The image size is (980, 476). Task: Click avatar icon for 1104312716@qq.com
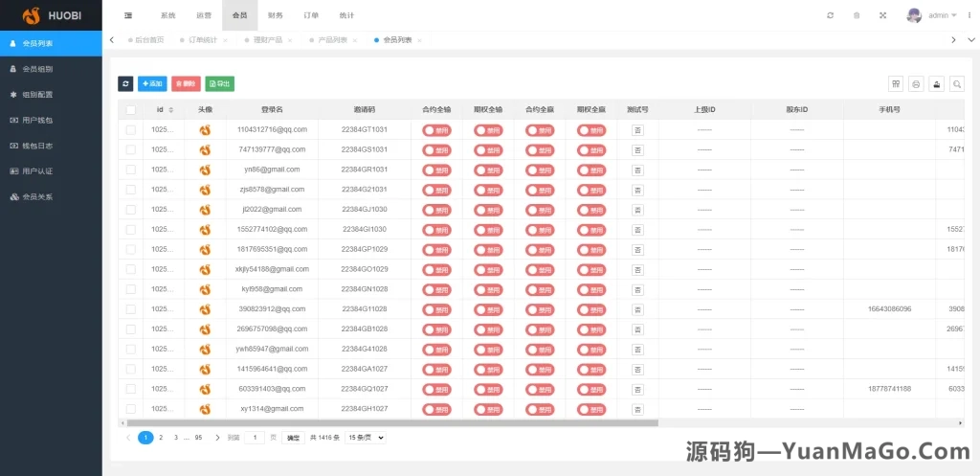click(205, 130)
